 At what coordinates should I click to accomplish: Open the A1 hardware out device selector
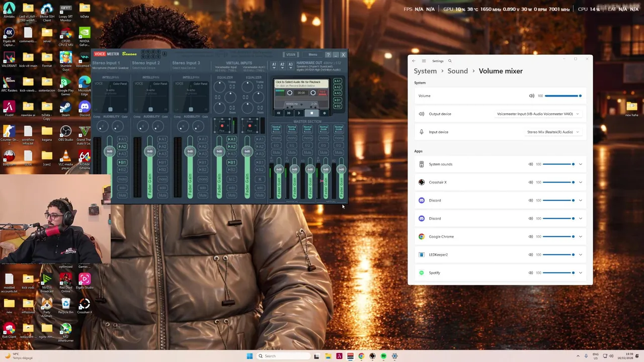click(x=274, y=65)
